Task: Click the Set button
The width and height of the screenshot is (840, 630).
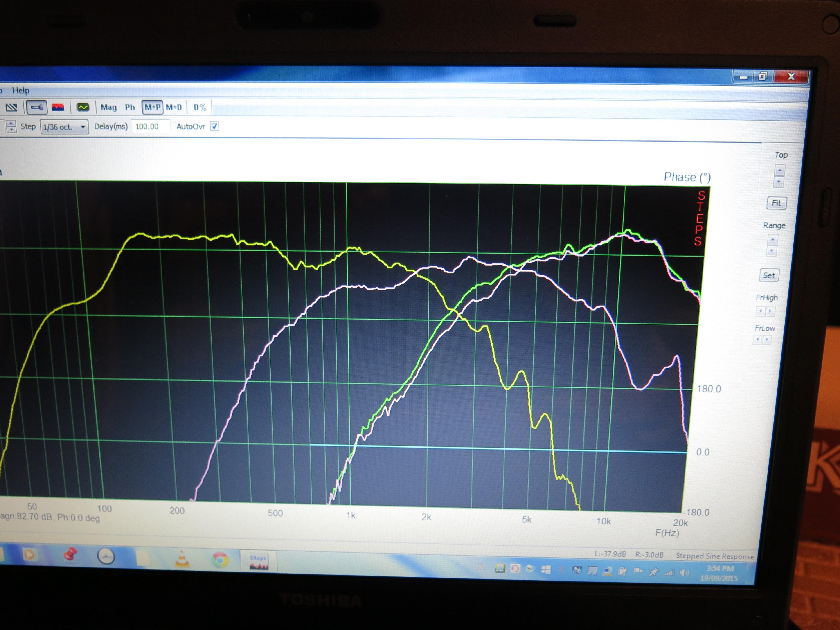Action: (x=769, y=275)
